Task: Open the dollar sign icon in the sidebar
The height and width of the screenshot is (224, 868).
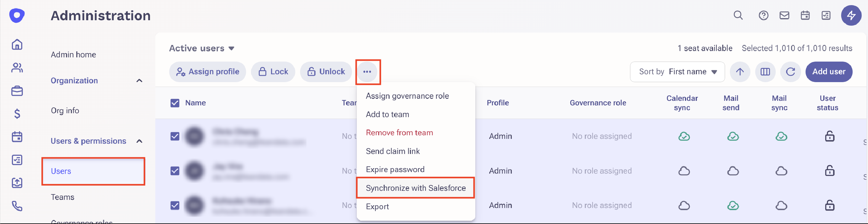Action: [17, 114]
